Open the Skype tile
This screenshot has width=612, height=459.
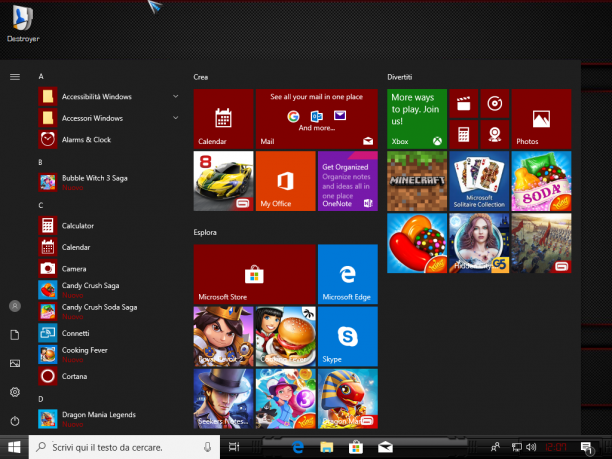point(348,336)
